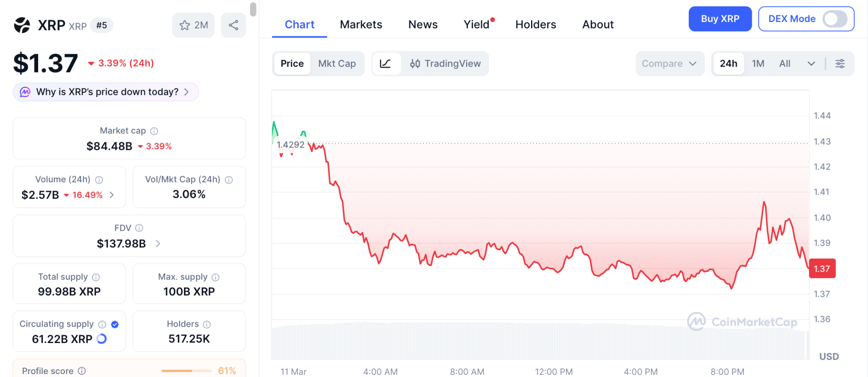Click the Holders info icon

coord(207,324)
